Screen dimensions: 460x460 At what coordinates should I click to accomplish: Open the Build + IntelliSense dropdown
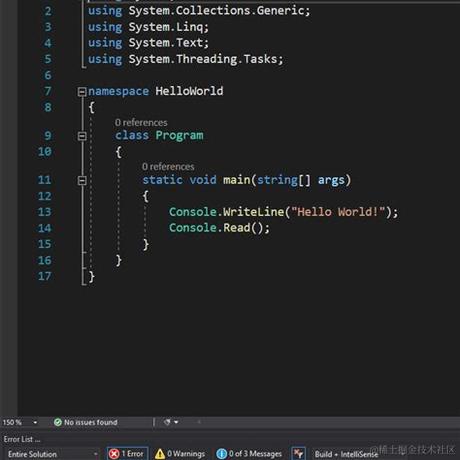347,454
